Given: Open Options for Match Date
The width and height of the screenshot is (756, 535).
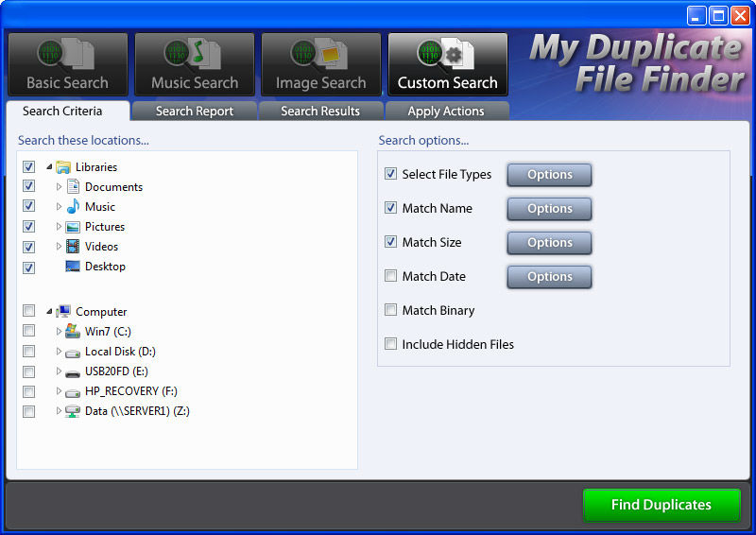Looking at the screenshot, I should [549, 277].
